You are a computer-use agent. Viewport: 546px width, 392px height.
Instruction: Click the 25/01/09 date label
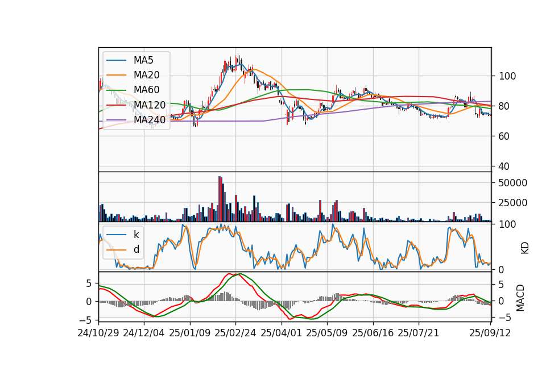click(190, 333)
